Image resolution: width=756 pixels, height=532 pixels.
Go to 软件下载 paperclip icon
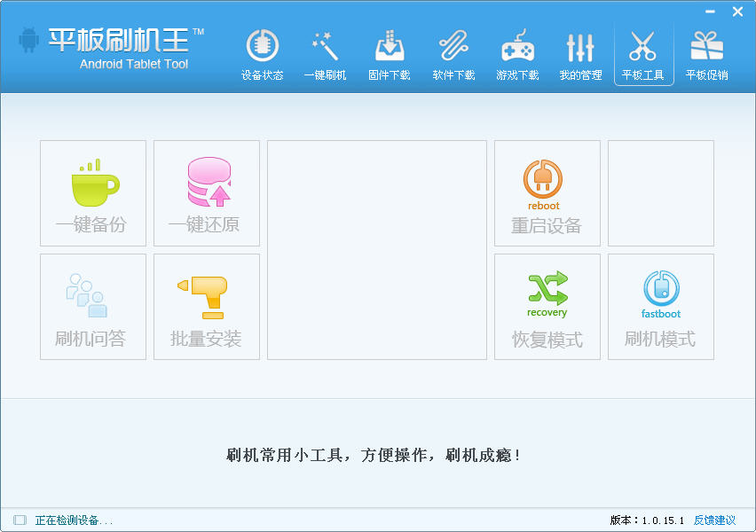(453, 55)
